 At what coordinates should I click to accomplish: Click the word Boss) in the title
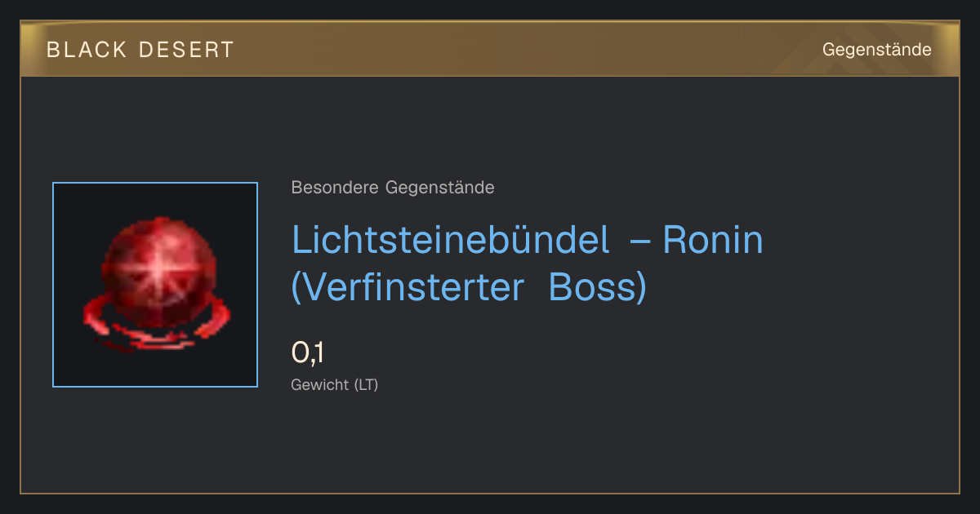tap(598, 287)
